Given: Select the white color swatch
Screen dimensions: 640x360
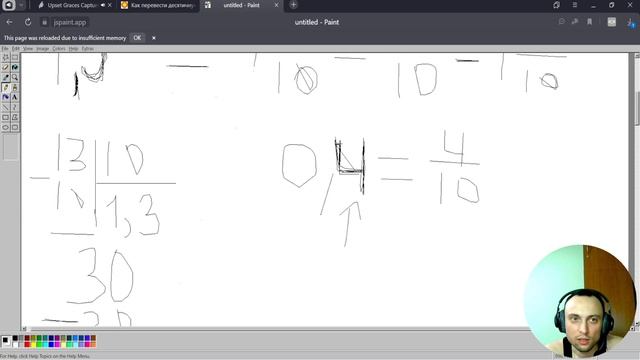Looking at the screenshot, I should click(15, 344).
